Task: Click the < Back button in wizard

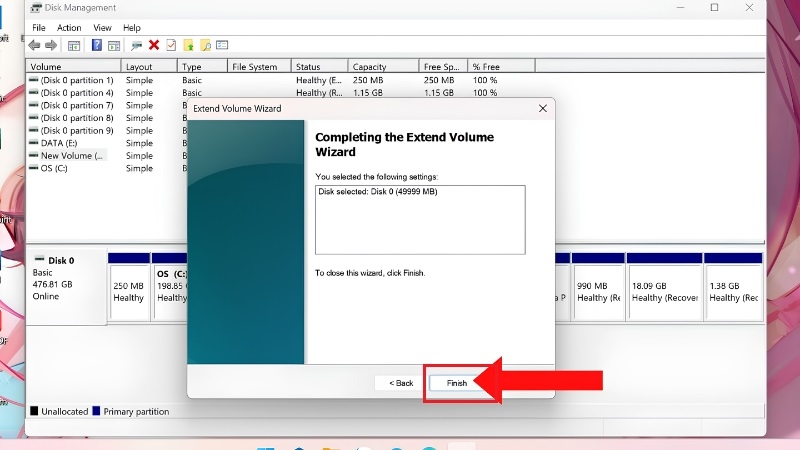Action: (x=401, y=383)
